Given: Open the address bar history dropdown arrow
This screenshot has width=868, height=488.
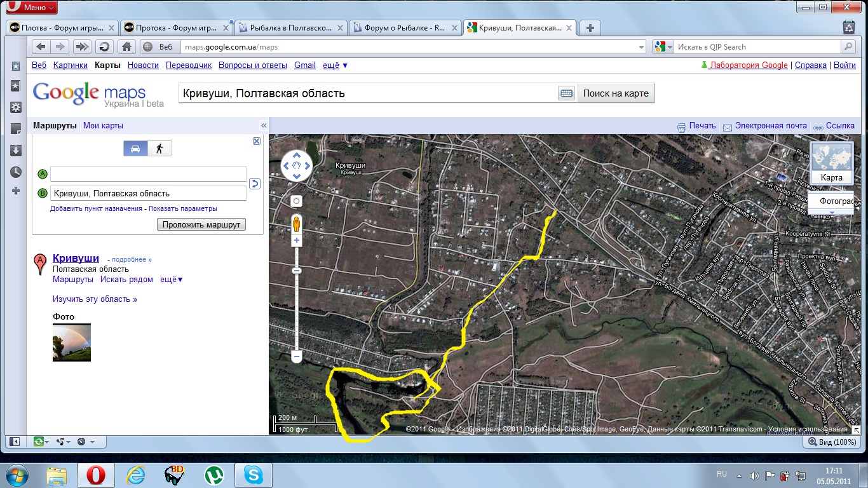Looking at the screenshot, I should tap(641, 47).
